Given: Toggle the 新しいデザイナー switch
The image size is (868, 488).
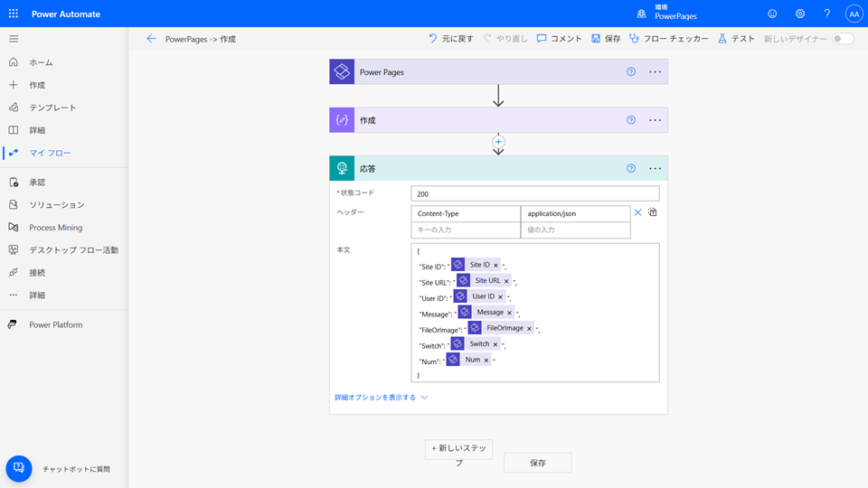Looking at the screenshot, I should pyautogui.click(x=842, y=39).
